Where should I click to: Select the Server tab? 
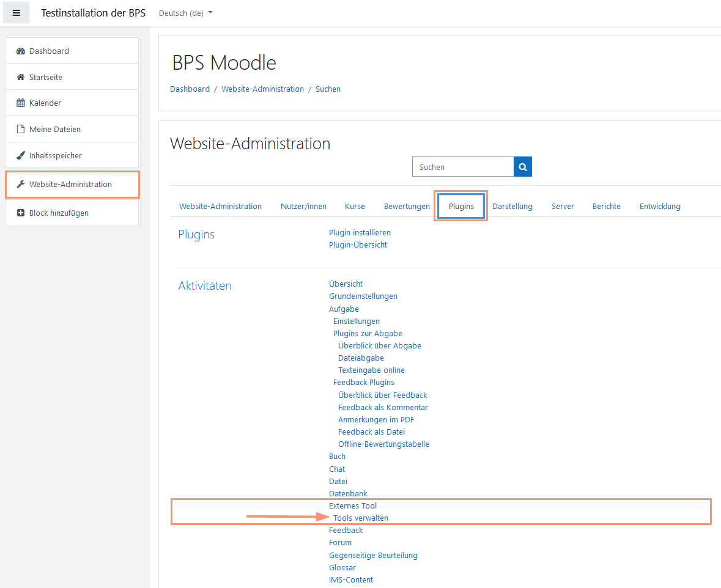tap(563, 206)
